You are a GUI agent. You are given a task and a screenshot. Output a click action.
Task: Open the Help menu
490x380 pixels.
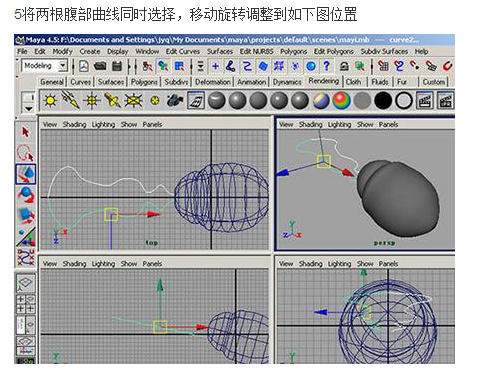click(x=421, y=52)
